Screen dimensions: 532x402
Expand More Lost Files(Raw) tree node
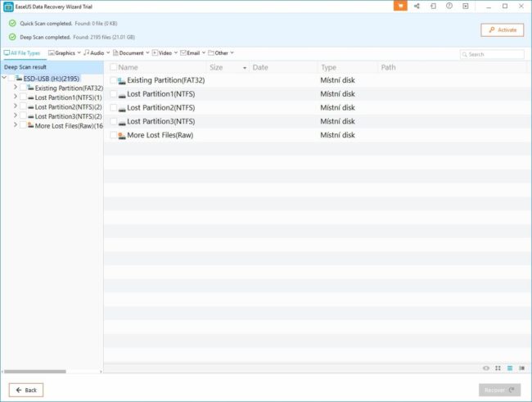16,125
